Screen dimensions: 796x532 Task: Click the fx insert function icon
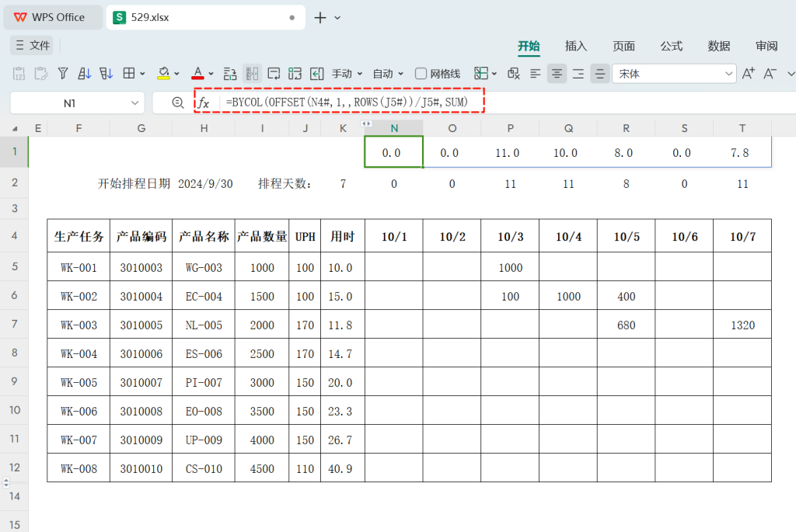tap(204, 103)
